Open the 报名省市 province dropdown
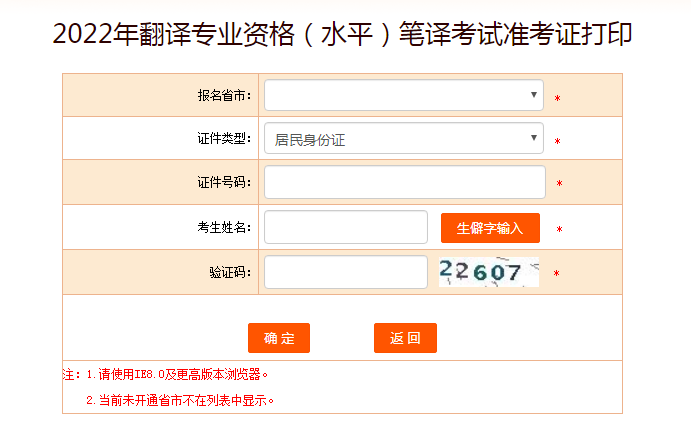This screenshot has width=691, height=439. point(404,96)
